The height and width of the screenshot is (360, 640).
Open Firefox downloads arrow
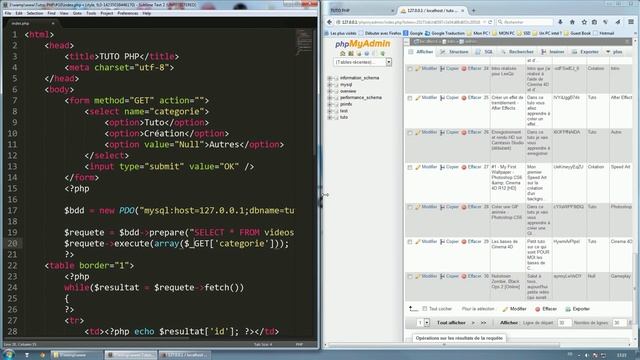tap(560, 22)
